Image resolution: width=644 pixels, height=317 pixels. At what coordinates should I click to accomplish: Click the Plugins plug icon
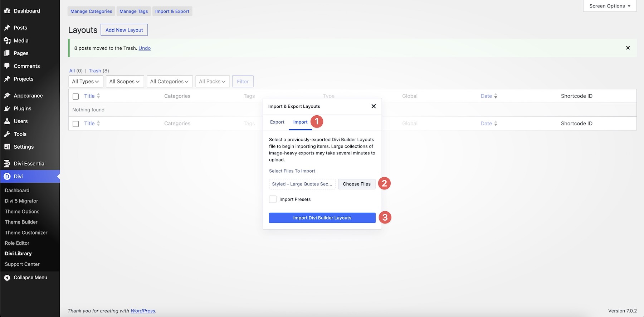pyautogui.click(x=7, y=109)
